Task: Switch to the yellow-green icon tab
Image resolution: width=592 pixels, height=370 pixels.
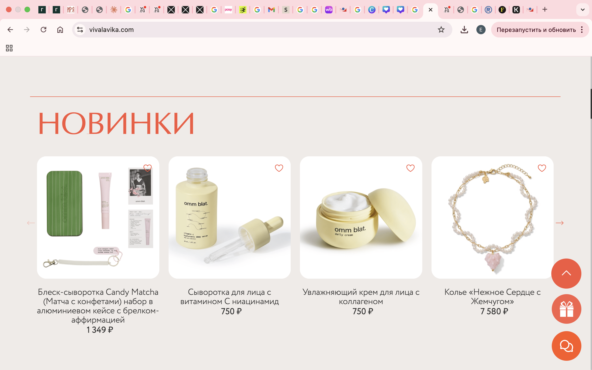Action: (x=243, y=10)
